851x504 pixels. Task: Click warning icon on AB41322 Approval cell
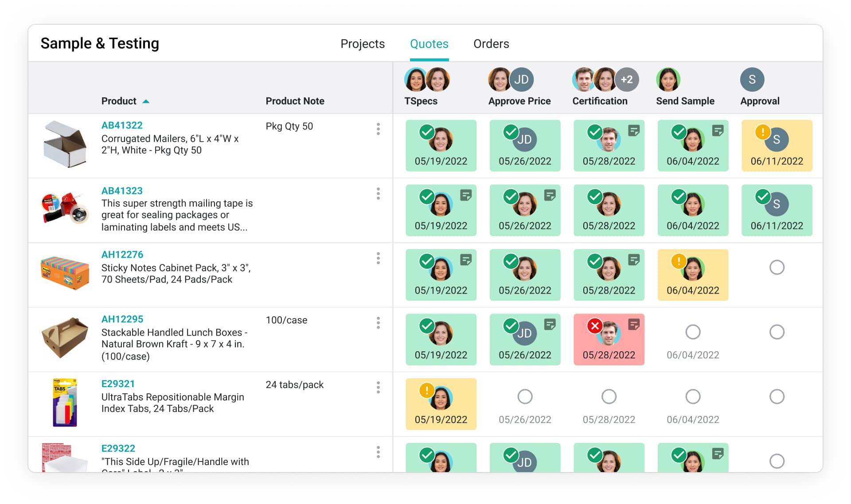point(762,132)
